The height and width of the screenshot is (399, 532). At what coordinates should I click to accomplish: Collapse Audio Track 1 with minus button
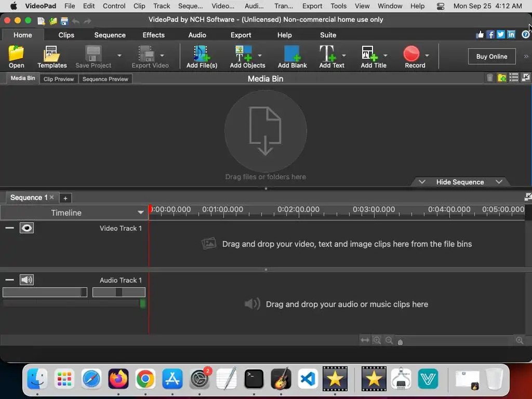9,280
